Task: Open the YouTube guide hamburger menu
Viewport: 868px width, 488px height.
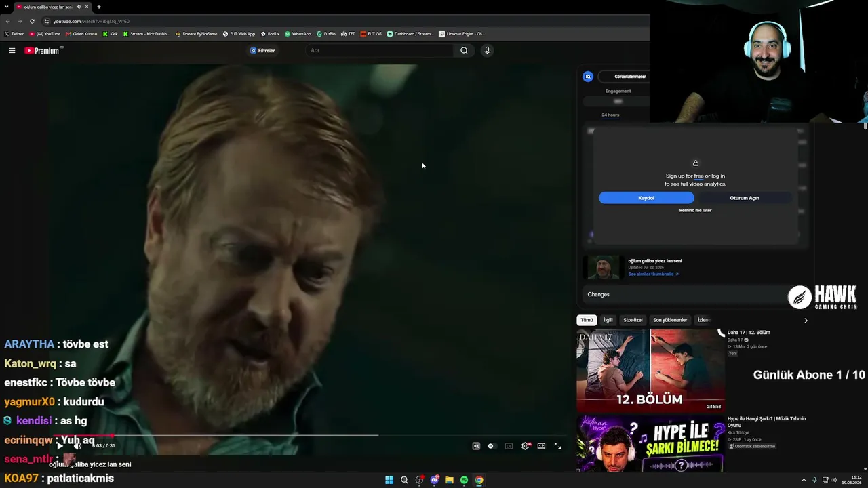Action: (x=12, y=50)
